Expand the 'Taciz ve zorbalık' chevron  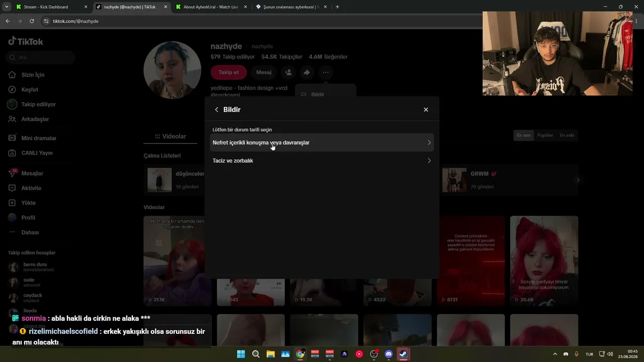click(429, 161)
